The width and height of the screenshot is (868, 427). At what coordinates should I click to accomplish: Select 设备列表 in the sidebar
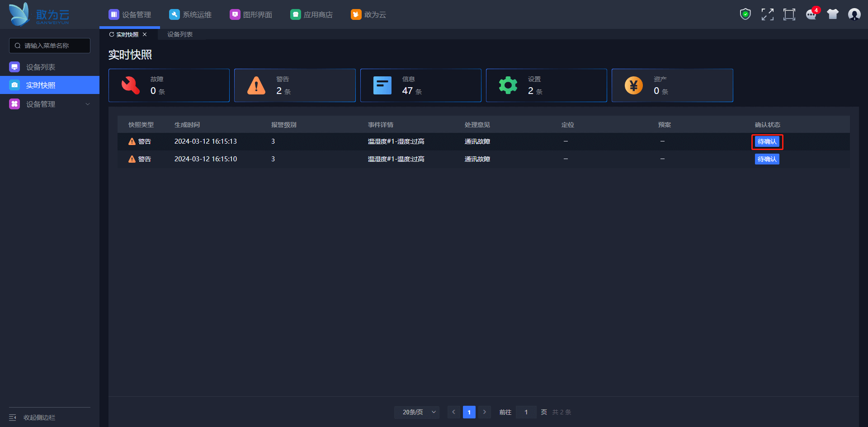point(41,67)
